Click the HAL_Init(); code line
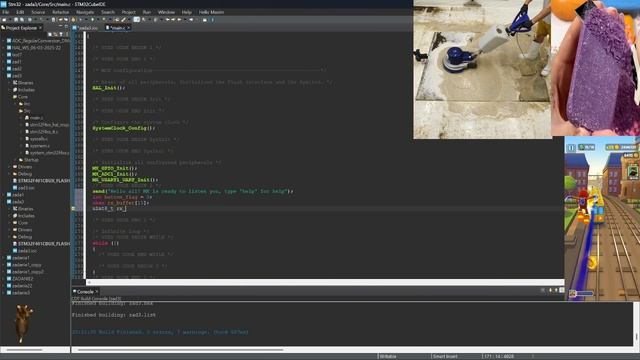The width and height of the screenshot is (640, 360). click(109, 88)
